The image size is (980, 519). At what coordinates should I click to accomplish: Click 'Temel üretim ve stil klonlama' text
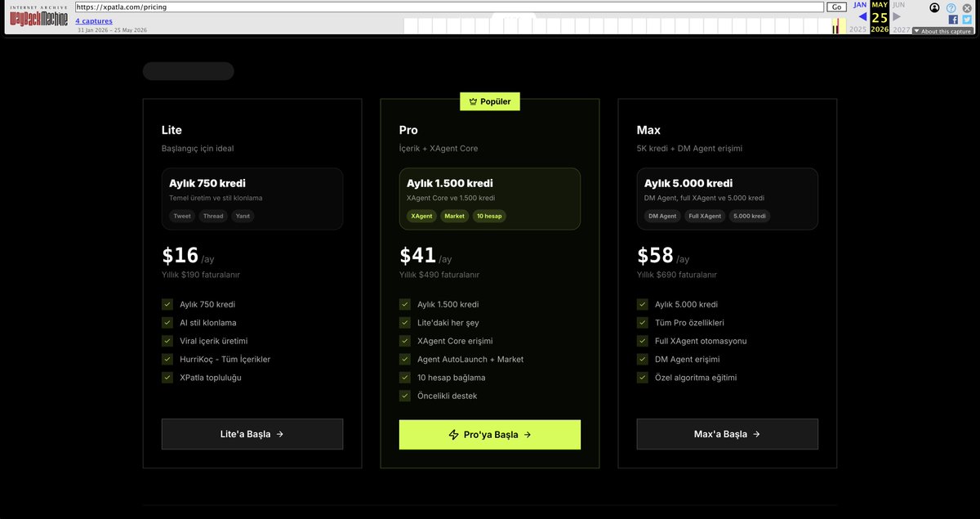point(216,198)
